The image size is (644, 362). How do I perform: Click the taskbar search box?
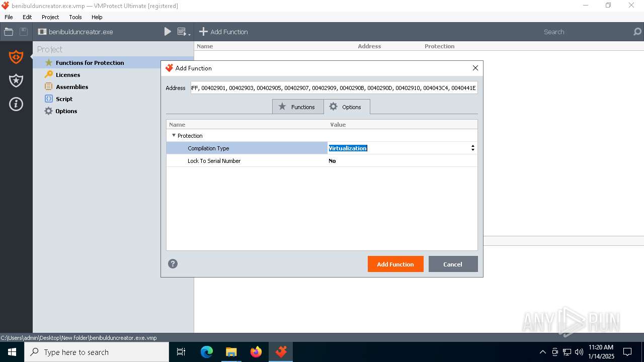click(97, 352)
